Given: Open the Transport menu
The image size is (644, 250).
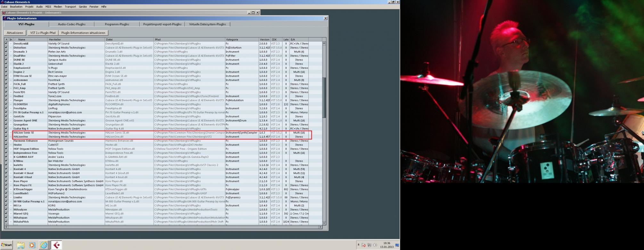Looking at the screenshot, I should [70, 7].
